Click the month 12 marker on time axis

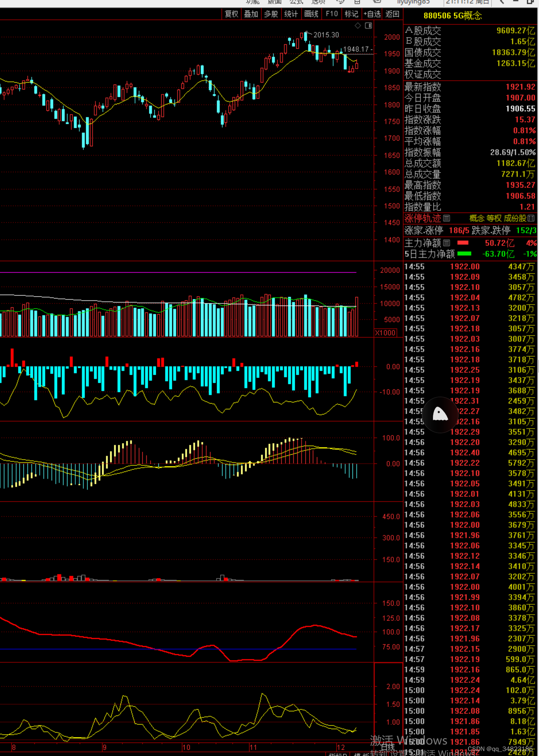pyautogui.click(x=341, y=747)
